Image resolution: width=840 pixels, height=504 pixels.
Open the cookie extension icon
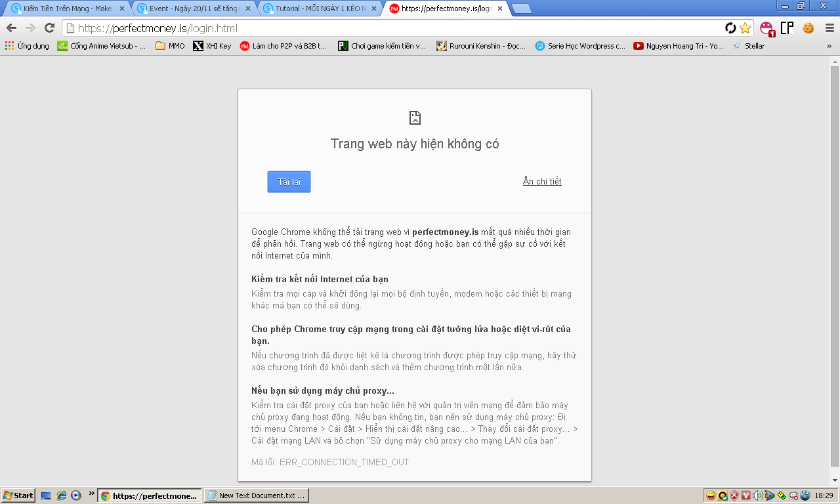click(808, 28)
